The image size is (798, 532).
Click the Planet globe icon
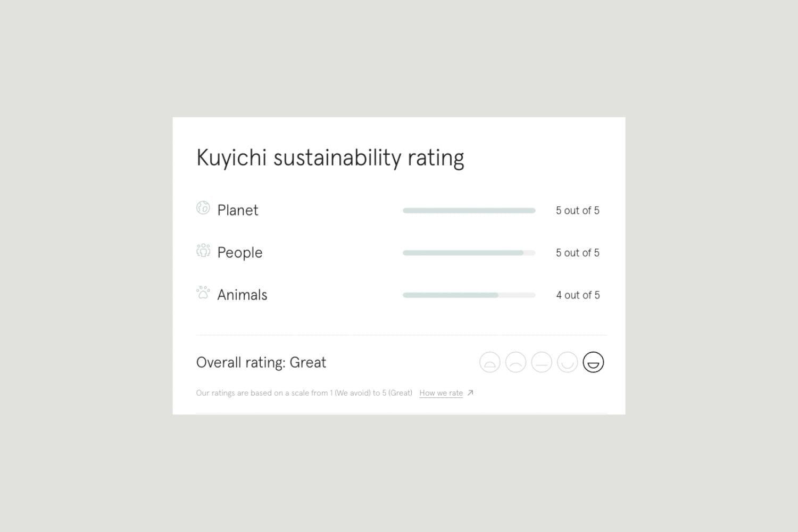(203, 208)
